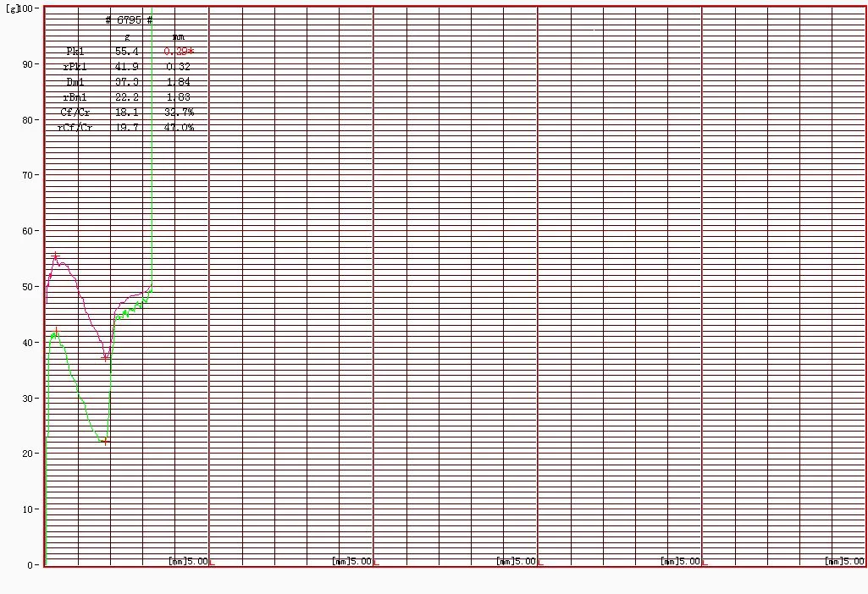Image resolution: width=868 pixels, height=594 pixels.
Task: Select the Cf/Cr value '18.1'
Action: (x=127, y=113)
